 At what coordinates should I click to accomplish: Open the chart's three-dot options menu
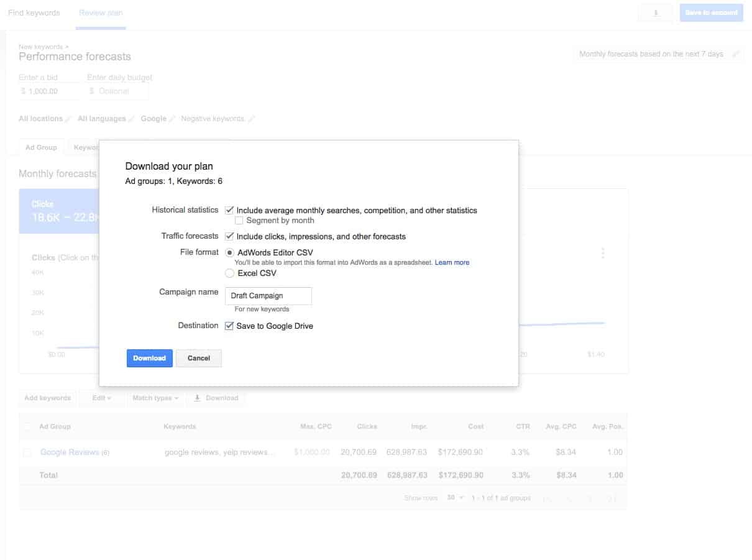(x=603, y=253)
